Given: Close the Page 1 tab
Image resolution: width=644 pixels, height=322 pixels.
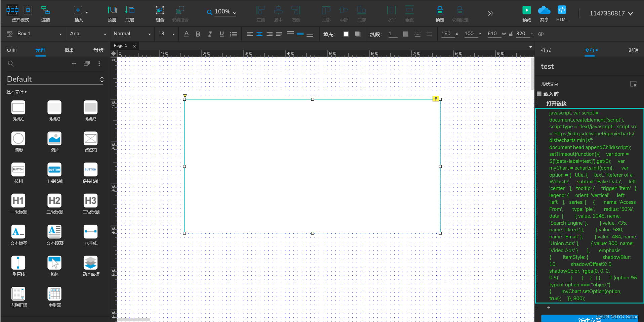Looking at the screenshot, I should pos(134,46).
